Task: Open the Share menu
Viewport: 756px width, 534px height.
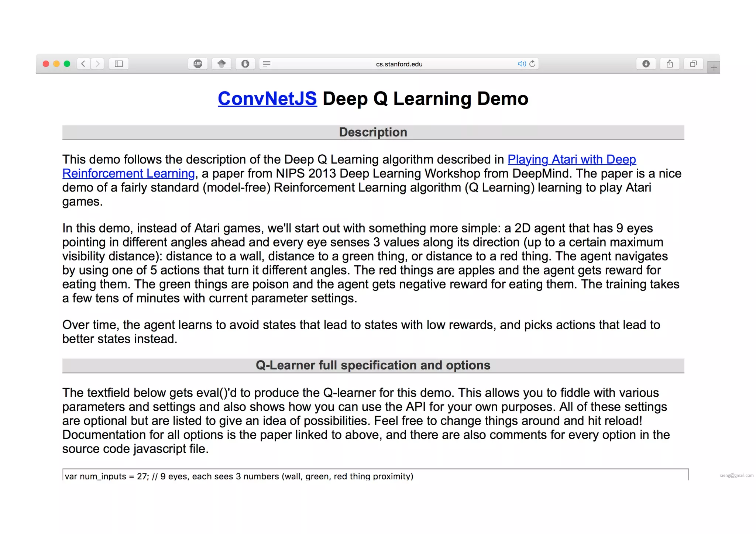Action: click(x=670, y=64)
